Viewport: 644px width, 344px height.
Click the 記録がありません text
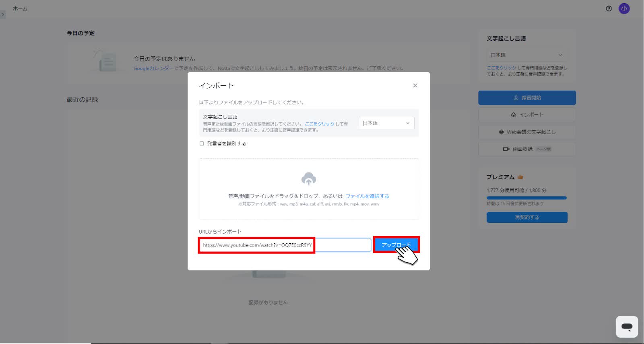pyautogui.click(x=268, y=302)
